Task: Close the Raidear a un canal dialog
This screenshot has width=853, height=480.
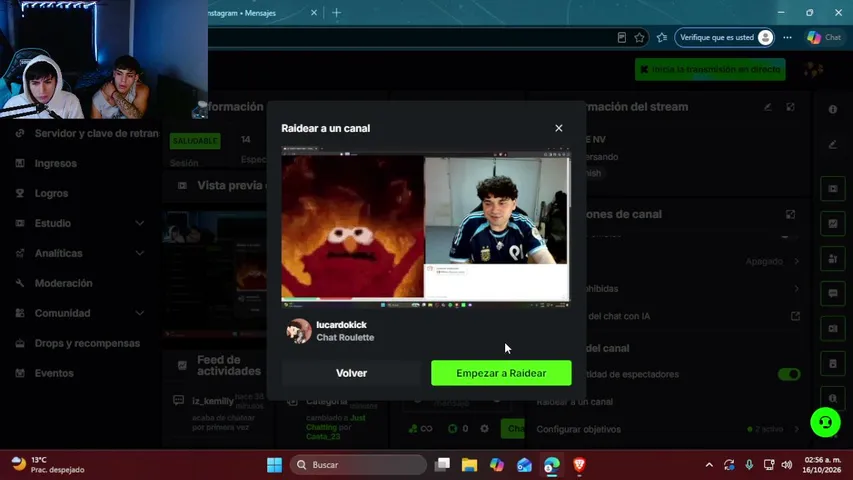Action: tap(559, 128)
